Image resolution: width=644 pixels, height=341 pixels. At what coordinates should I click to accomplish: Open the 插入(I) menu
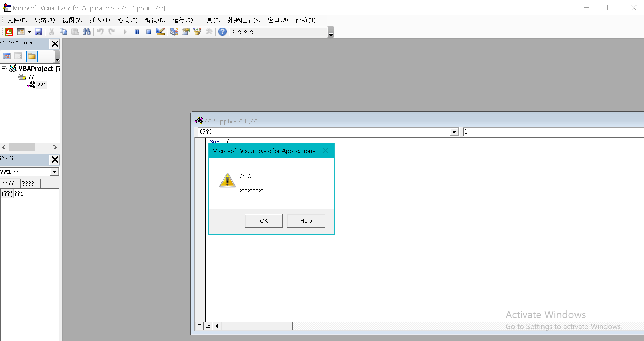pyautogui.click(x=100, y=20)
